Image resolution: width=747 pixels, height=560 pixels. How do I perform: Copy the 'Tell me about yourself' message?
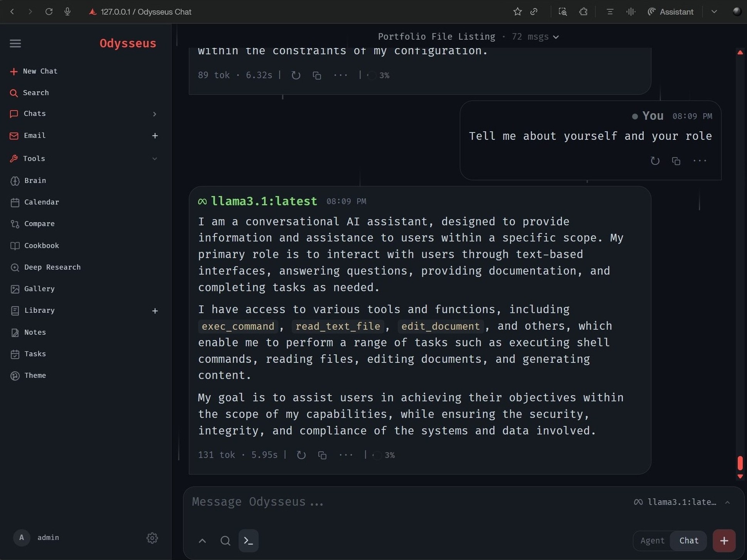coord(676,161)
